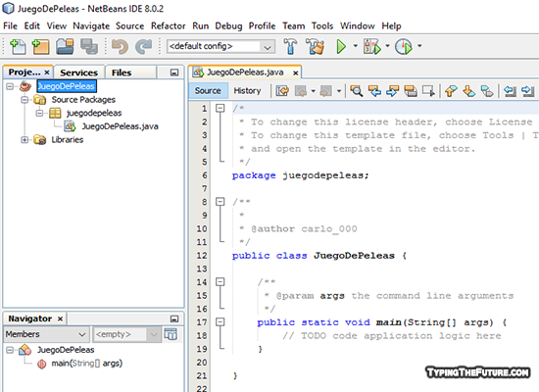Open the Tools menu
539x392 pixels.
pyautogui.click(x=322, y=26)
